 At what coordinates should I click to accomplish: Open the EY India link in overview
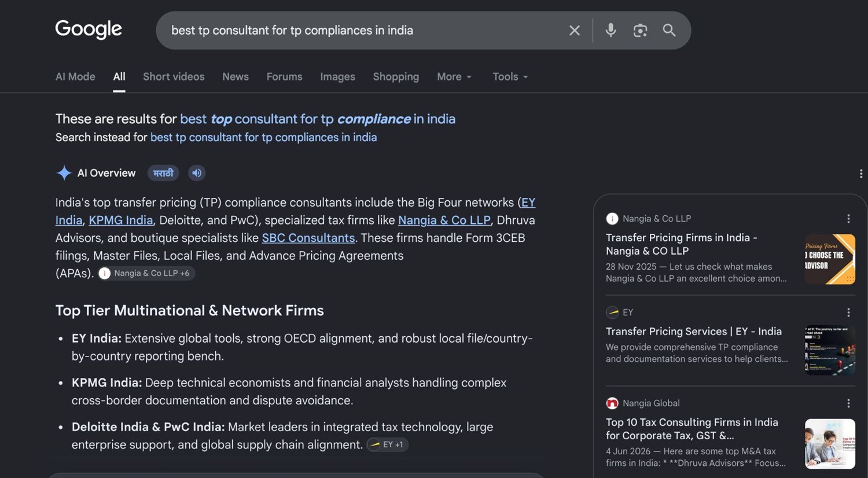click(528, 203)
